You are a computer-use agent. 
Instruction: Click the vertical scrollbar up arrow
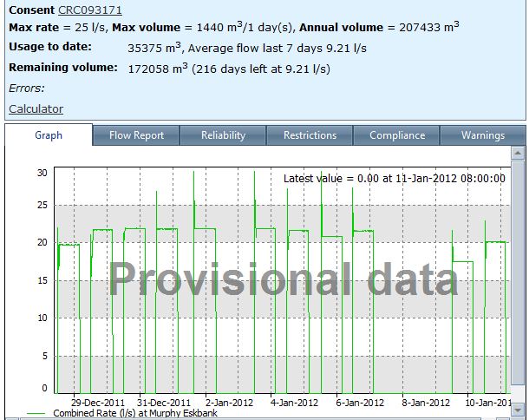pyautogui.click(x=518, y=153)
